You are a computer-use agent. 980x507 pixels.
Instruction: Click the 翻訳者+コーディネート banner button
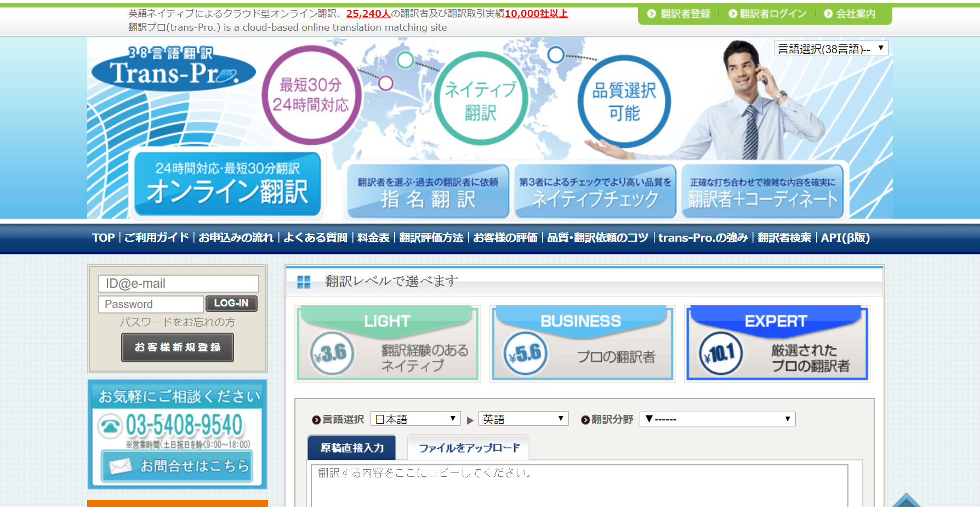click(x=763, y=191)
